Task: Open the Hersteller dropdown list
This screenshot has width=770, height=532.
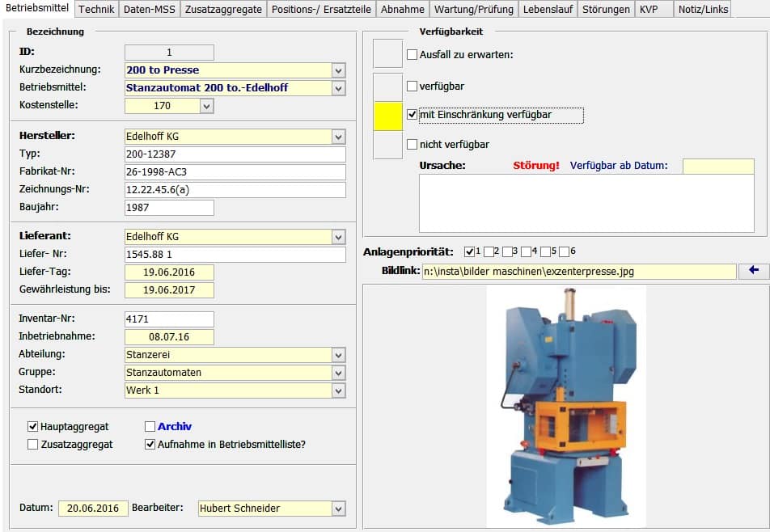Action: click(338, 137)
